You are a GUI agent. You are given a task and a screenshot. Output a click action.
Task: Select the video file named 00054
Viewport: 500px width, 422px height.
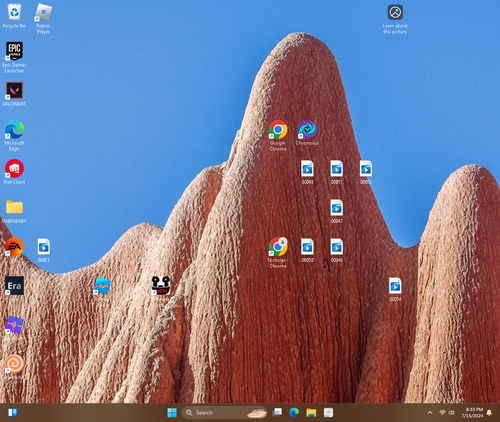pos(395,289)
